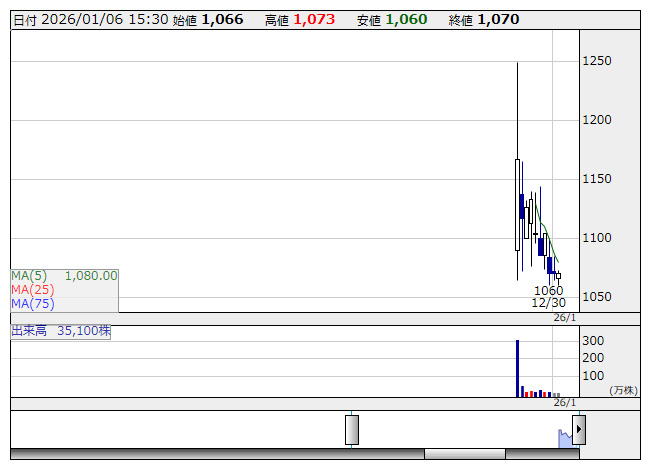Click the tallest blue volume bar

coord(517,368)
